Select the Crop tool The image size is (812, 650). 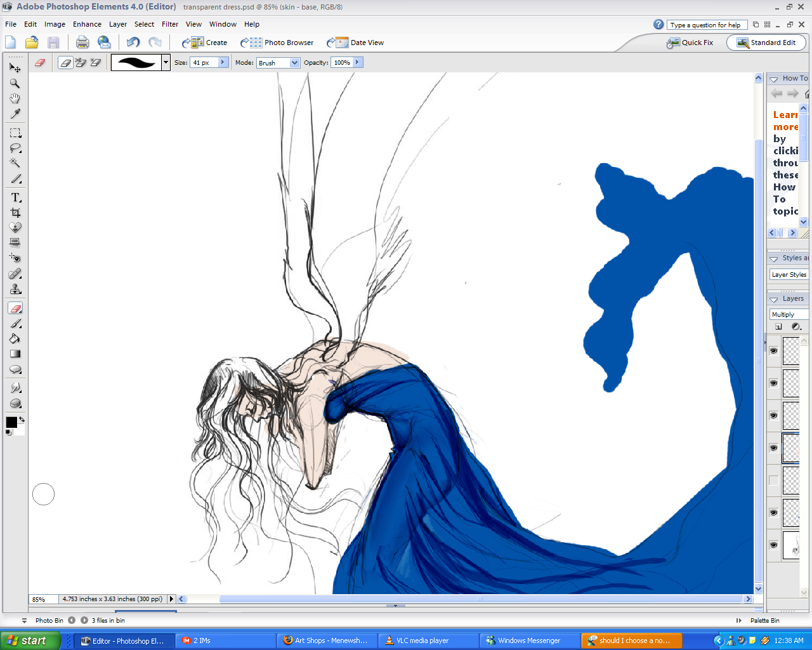pyautogui.click(x=15, y=213)
